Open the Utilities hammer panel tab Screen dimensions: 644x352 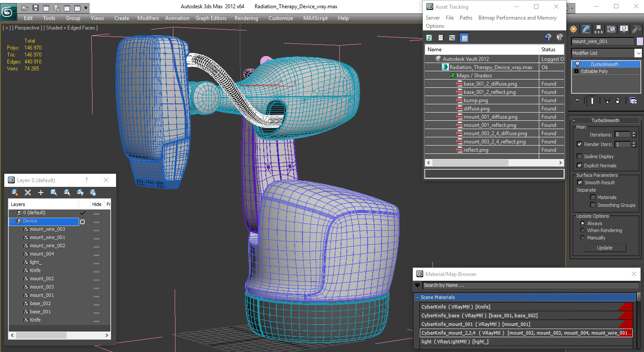(637, 29)
